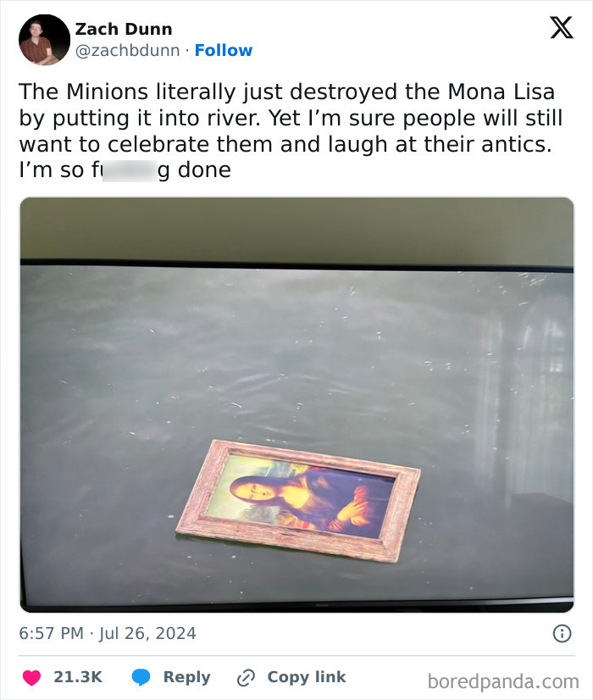Open Zach Dunn's profile avatar
593x700 pixels.
point(44,40)
